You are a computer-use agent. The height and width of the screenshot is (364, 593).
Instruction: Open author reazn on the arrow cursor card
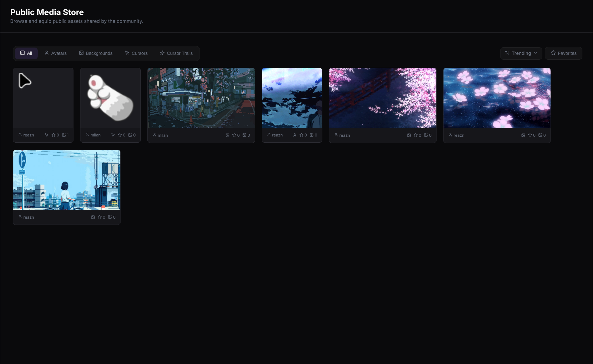coord(29,135)
